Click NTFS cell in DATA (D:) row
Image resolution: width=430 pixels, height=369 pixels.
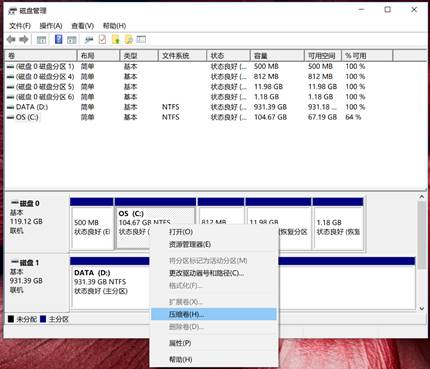[x=171, y=107]
